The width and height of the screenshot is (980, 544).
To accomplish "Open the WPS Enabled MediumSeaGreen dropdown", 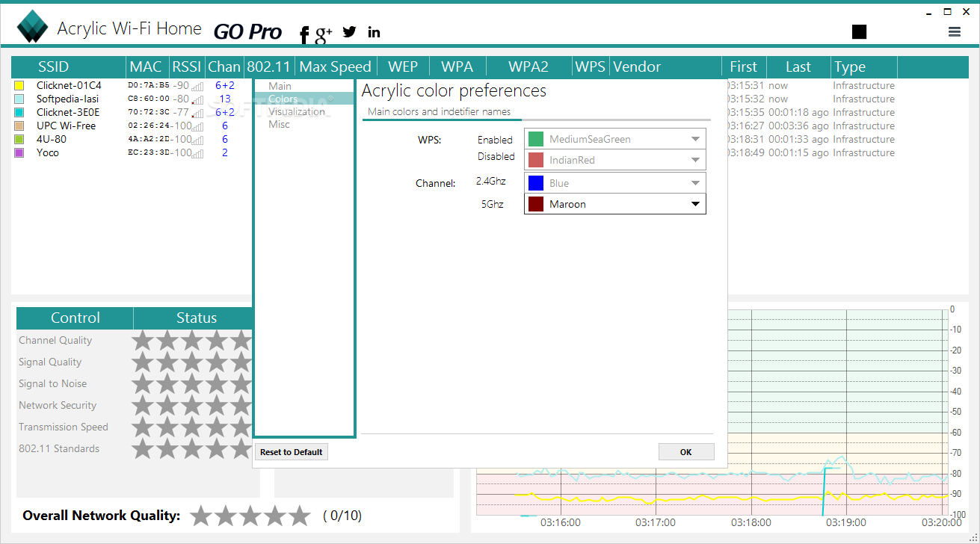I will pos(615,139).
